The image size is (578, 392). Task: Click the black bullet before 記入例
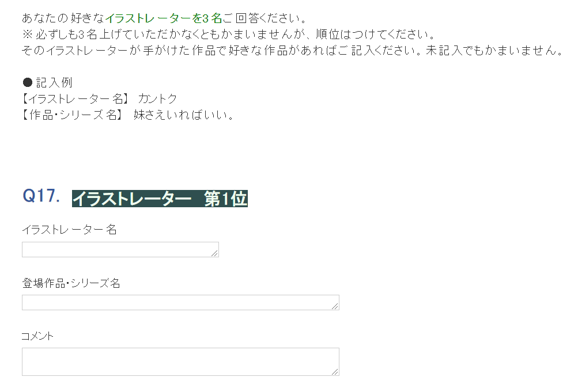click(28, 82)
